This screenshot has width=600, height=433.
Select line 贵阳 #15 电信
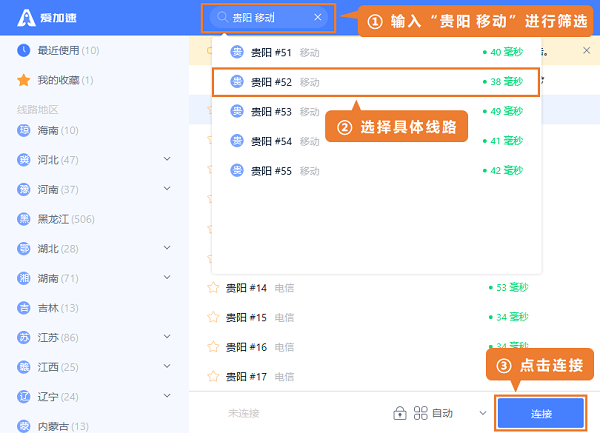pyautogui.click(x=394, y=317)
